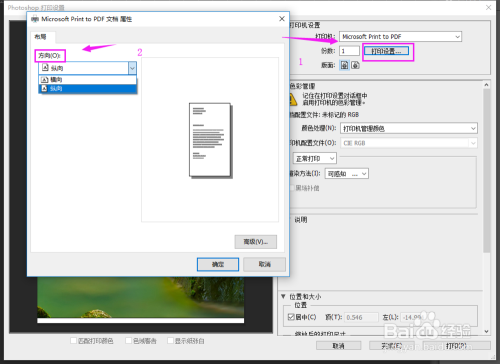Viewport: 500px width, 364px height.
Task: Switch to the 布局 layout tab
Action: (x=41, y=37)
